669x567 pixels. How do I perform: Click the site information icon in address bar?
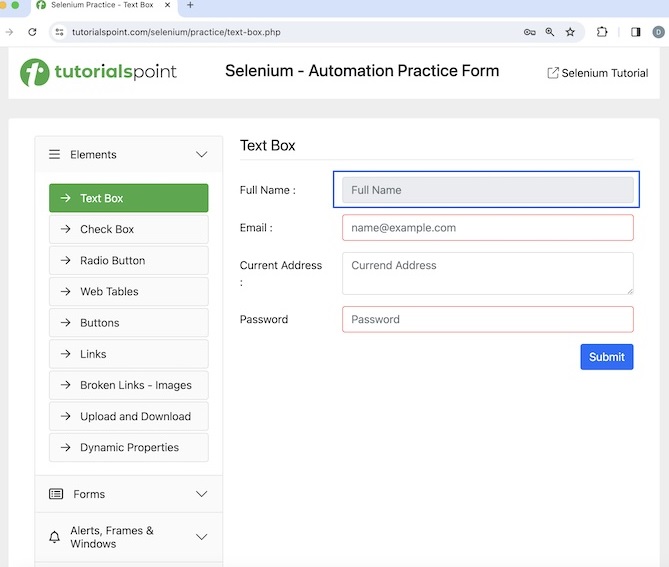59,32
